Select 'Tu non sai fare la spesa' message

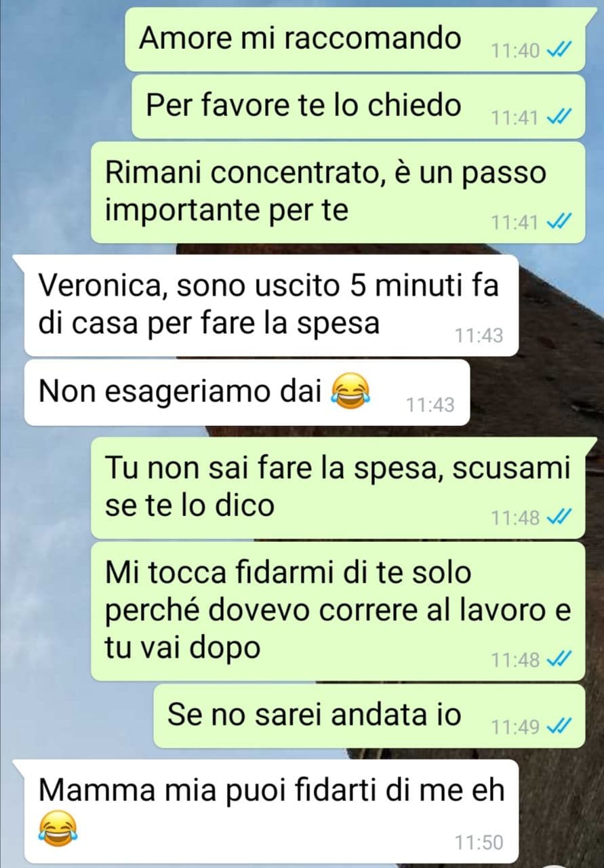click(338, 488)
